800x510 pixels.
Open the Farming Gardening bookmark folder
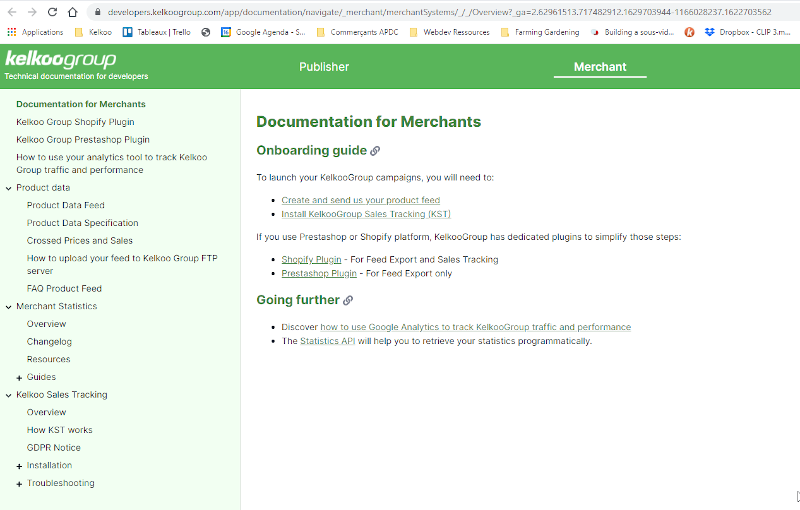click(540, 32)
